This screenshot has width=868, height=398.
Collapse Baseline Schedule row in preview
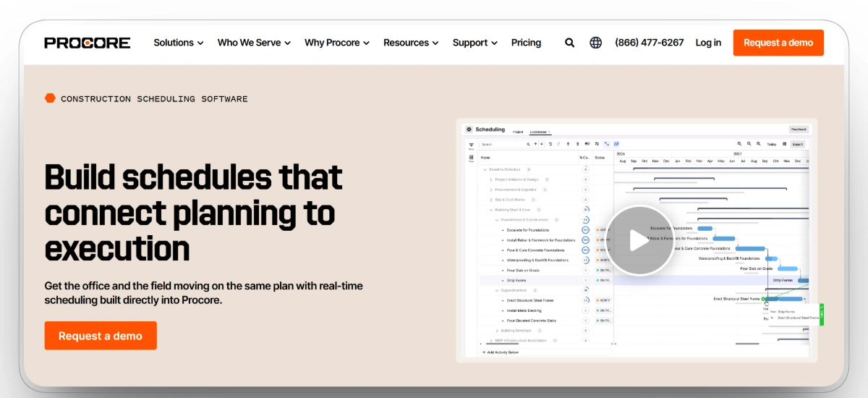pos(485,169)
